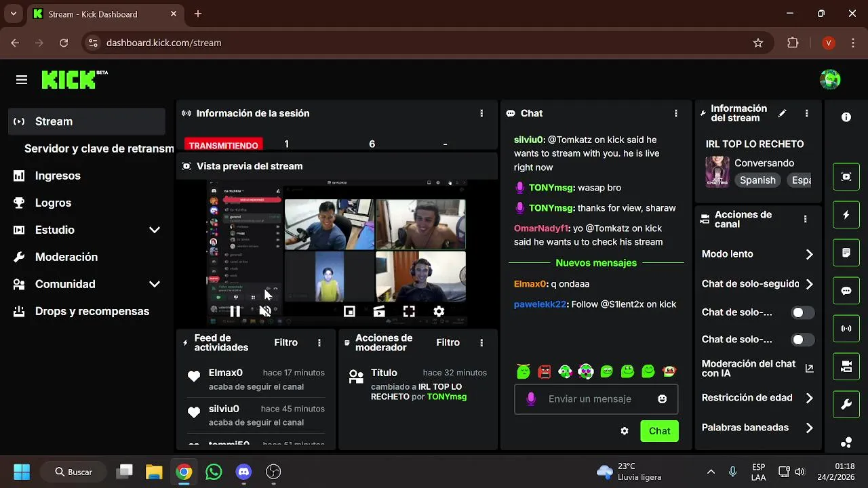Open the user avatar menu in header
868x488 pixels.
(x=830, y=79)
